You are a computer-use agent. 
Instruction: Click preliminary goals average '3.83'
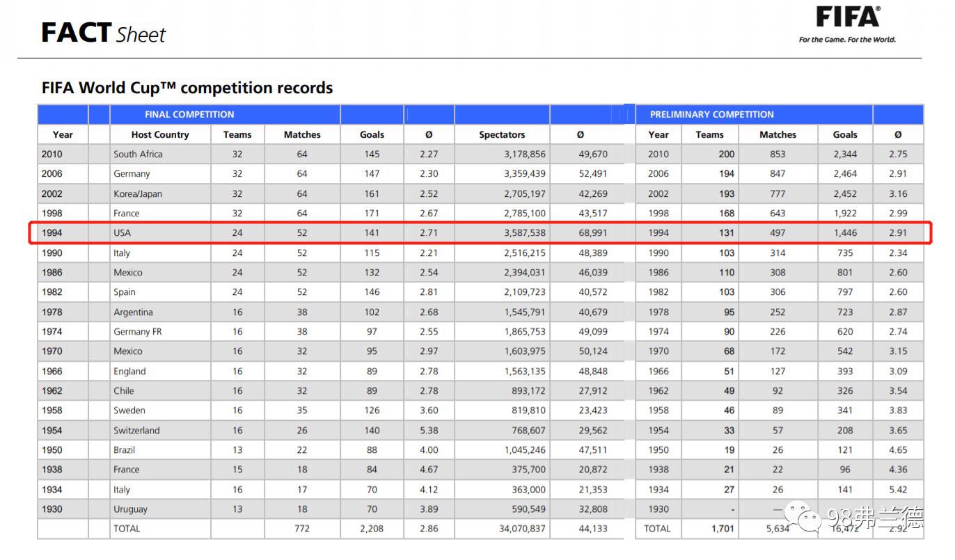pos(898,410)
